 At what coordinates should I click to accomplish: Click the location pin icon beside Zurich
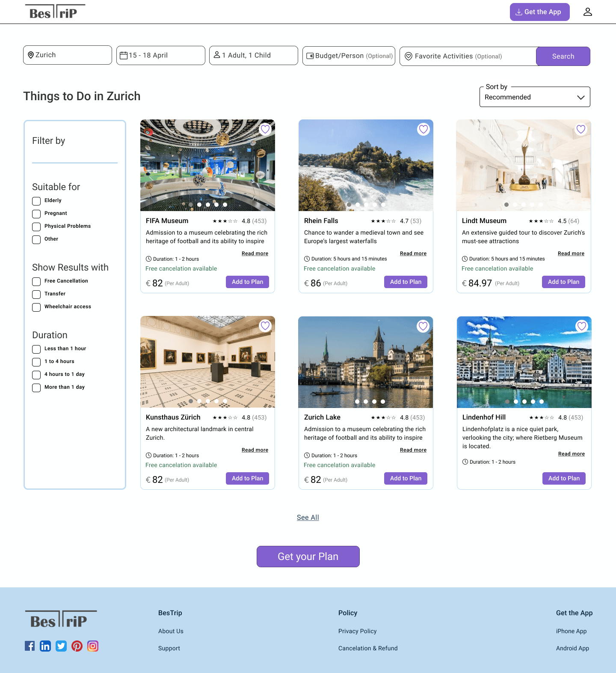tap(31, 55)
